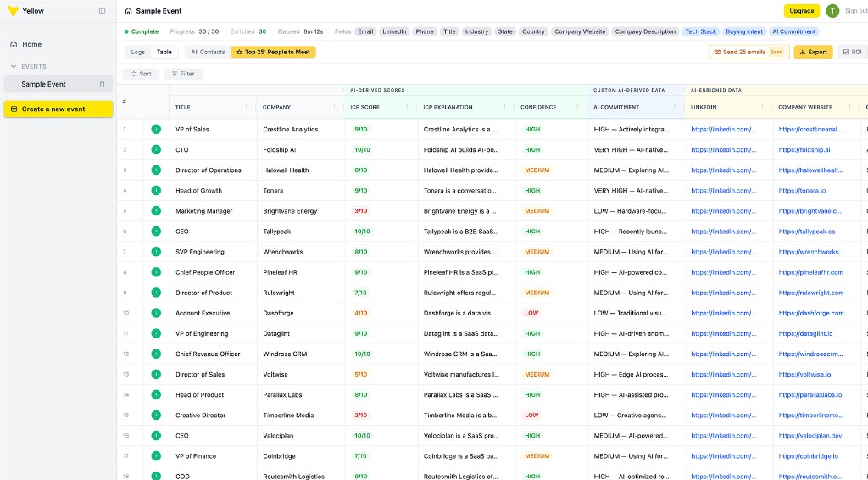This screenshot has height=480, width=868.
Task: Open the Filter dropdown
Action: [183, 74]
